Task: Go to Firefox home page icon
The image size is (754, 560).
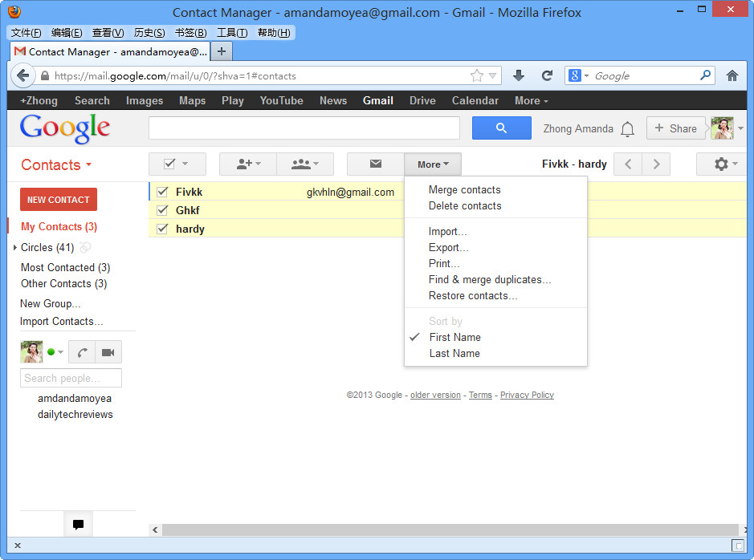Action: coord(732,75)
